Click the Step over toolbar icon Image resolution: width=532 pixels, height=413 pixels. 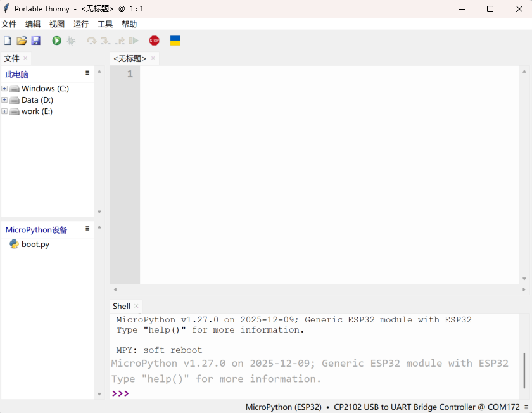92,41
